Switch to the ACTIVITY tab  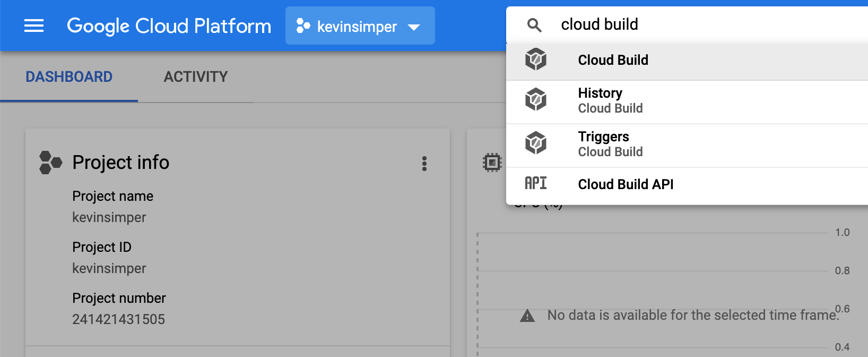tap(196, 77)
